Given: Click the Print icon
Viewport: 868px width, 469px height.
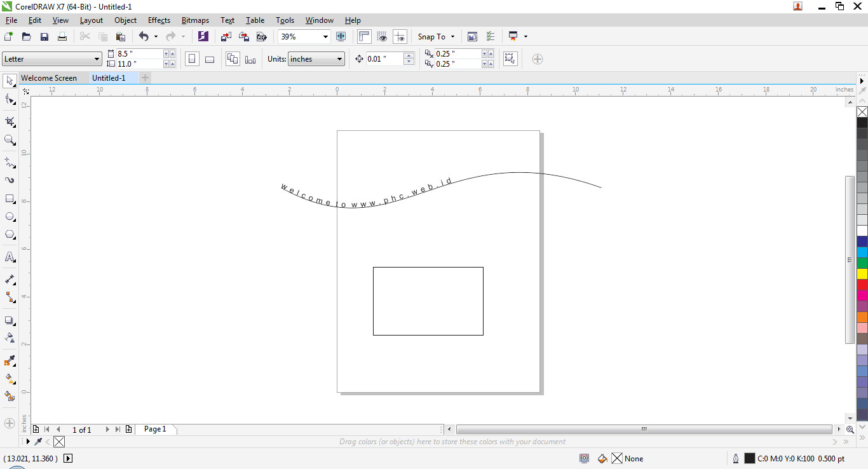Looking at the screenshot, I should pyautogui.click(x=62, y=37).
